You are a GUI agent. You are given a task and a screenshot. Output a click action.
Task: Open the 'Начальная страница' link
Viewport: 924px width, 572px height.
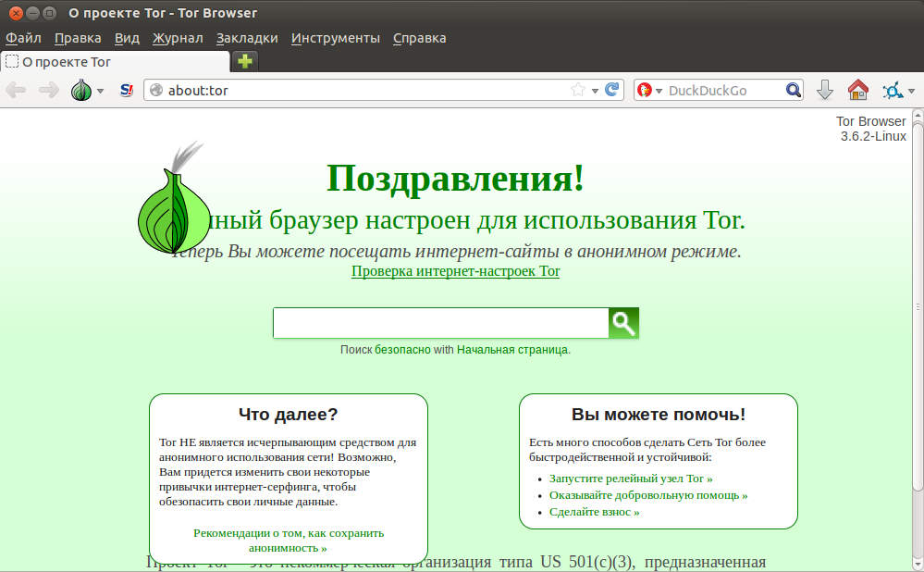point(512,350)
